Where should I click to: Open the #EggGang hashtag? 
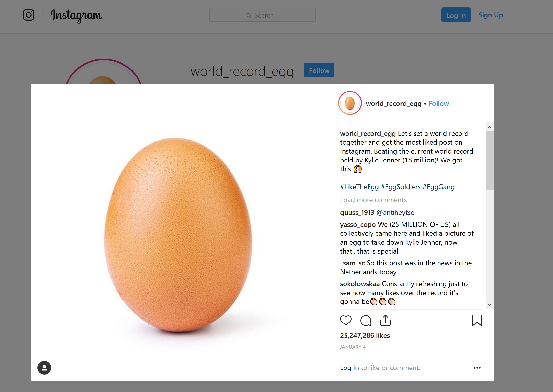tap(438, 187)
